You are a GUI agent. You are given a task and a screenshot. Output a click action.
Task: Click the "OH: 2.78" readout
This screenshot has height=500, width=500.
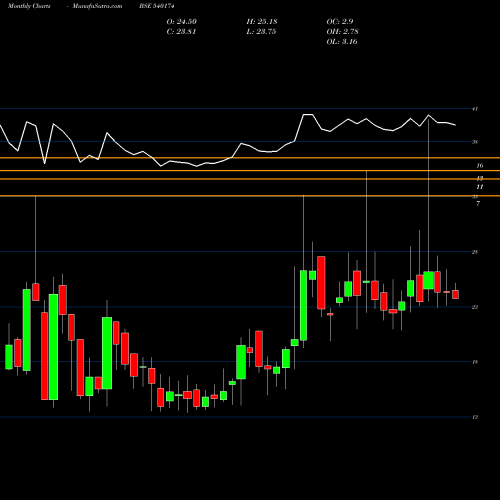(x=342, y=32)
